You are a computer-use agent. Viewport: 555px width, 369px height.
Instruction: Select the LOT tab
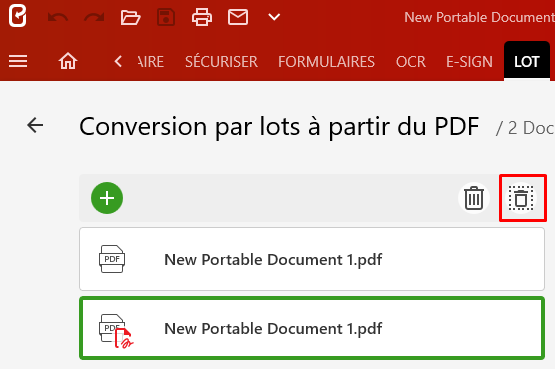(x=527, y=62)
